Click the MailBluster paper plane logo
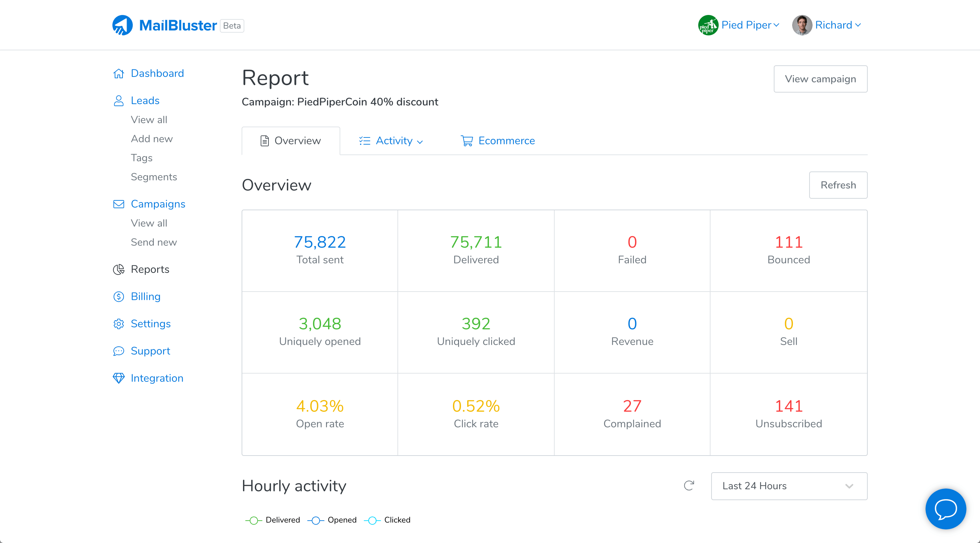 pos(122,25)
